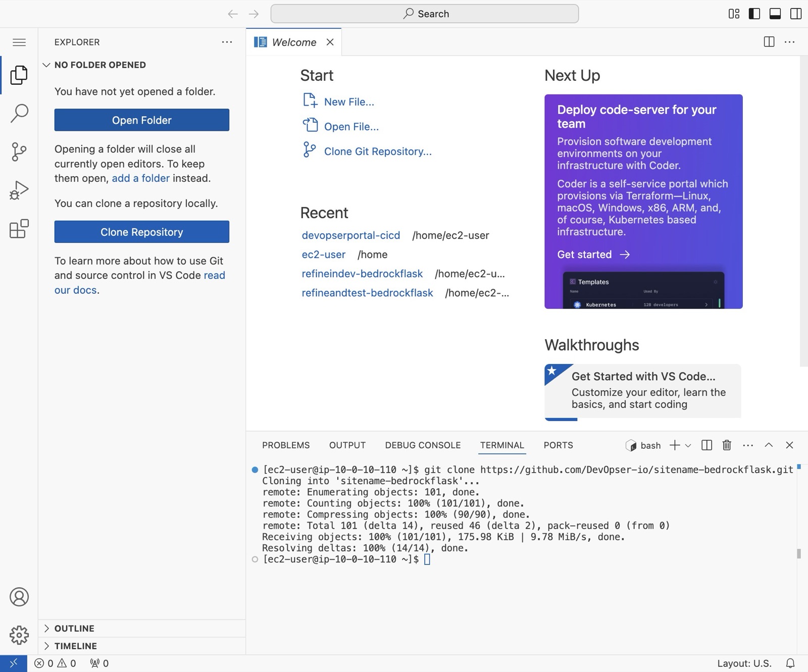Open terminal panel more actions ellipsis
The height and width of the screenshot is (672, 808).
[x=748, y=445]
